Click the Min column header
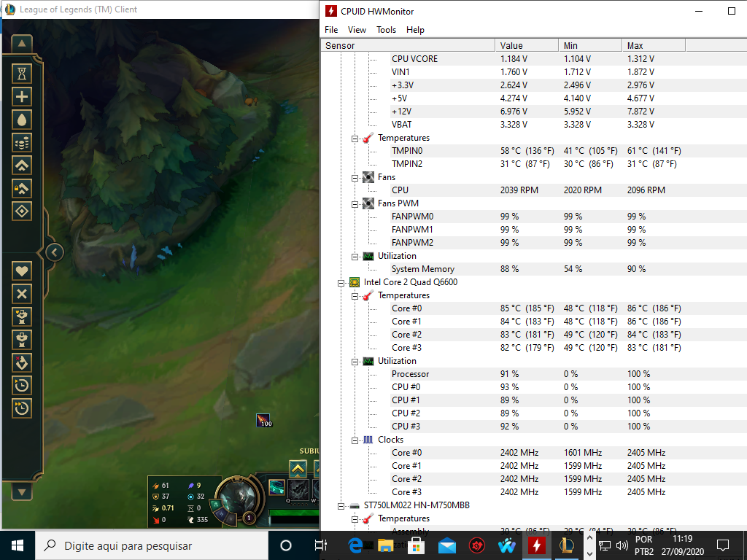 click(590, 46)
